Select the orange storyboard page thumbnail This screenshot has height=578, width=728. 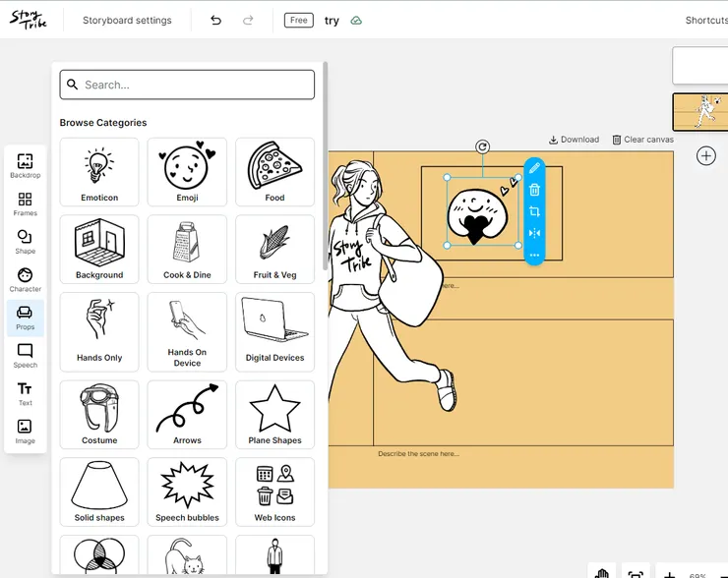700,112
